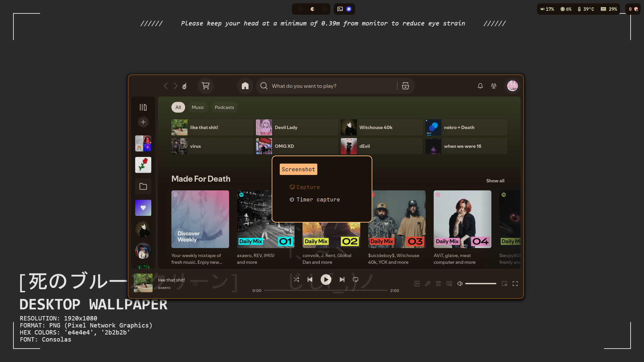Open the flame icon beside navigation arrows
The image size is (644, 362).
click(x=184, y=86)
